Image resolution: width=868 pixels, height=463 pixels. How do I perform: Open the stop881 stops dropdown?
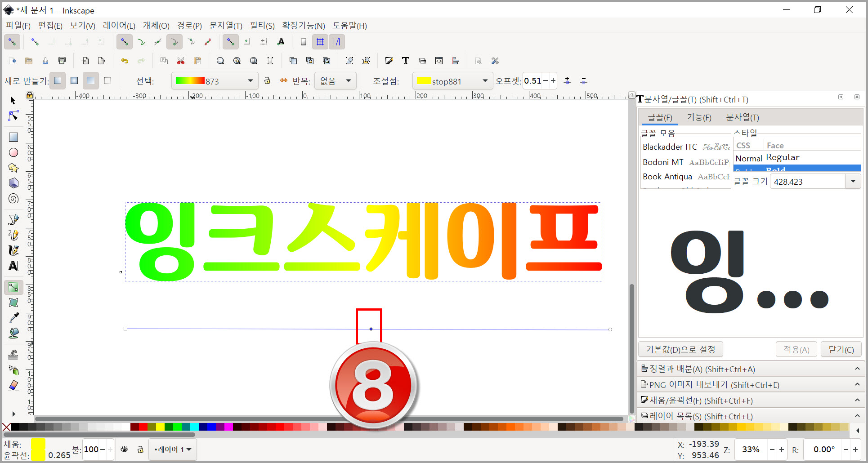(452, 81)
